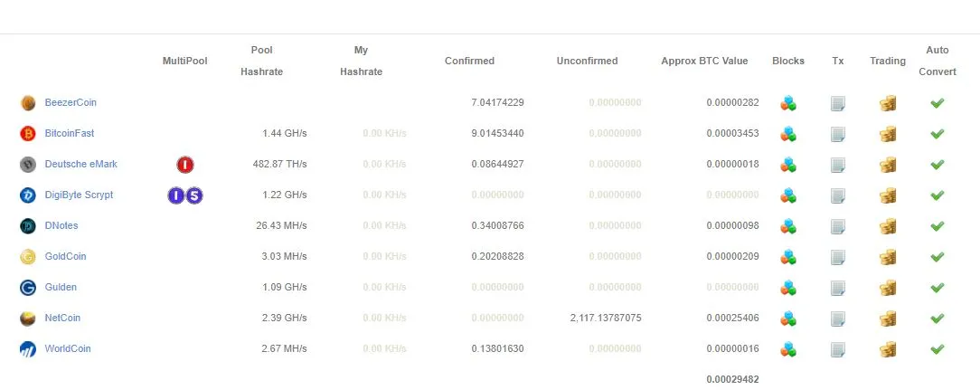This screenshot has height=390, width=980.
Task: Click the Unconfirmed column header
Action: click(587, 61)
